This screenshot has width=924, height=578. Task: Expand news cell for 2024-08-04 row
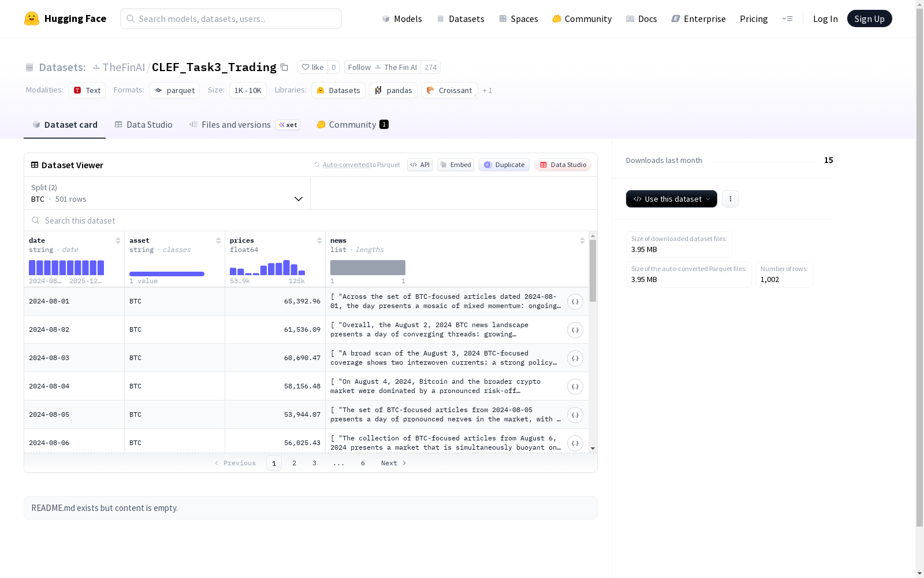(575, 387)
